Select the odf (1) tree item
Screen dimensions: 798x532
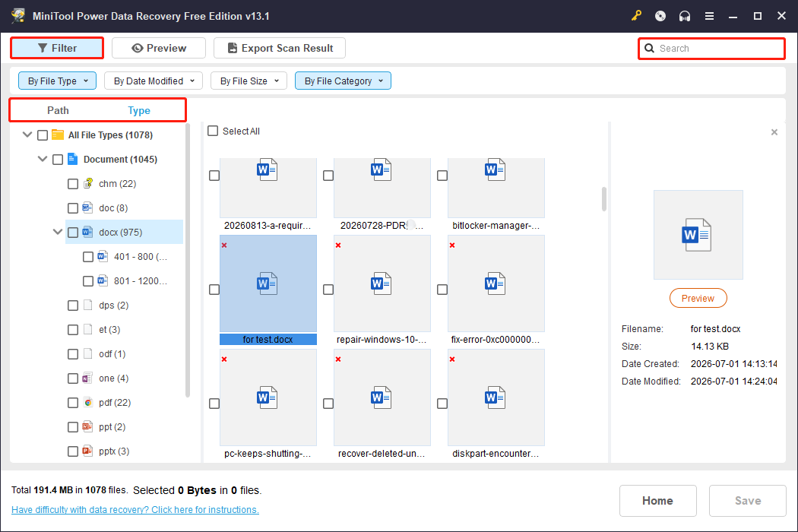(x=112, y=354)
